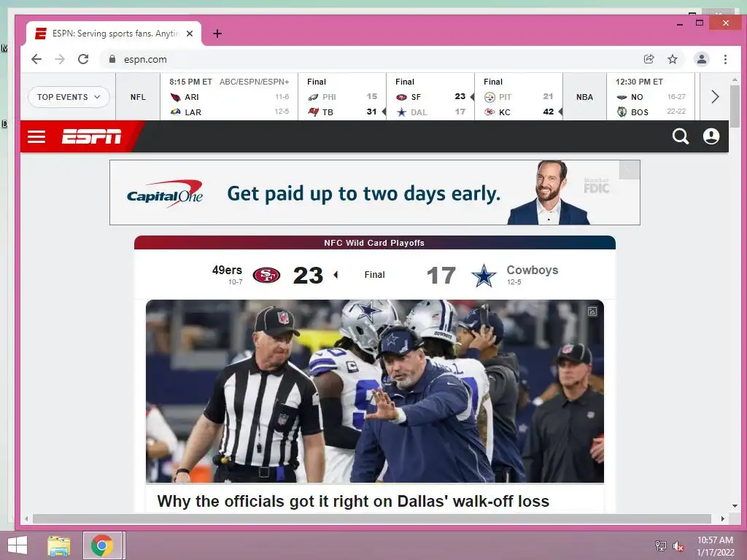The width and height of the screenshot is (747, 560).
Task: Open the SF vs DAL final score card
Action: click(430, 97)
